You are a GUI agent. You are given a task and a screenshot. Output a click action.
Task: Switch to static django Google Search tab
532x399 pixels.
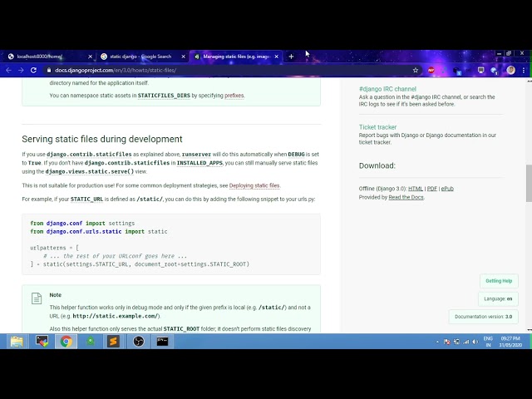pyautogui.click(x=142, y=57)
